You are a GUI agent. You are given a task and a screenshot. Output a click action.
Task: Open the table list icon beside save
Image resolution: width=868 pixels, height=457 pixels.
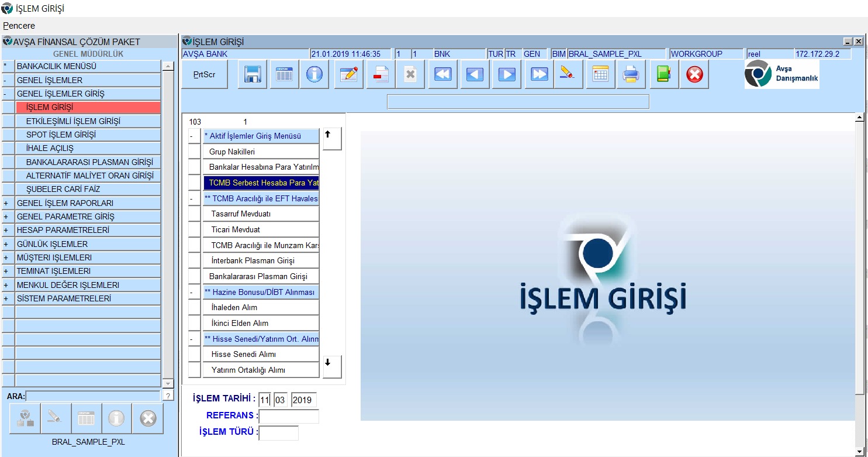pyautogui.click(x=284, y=75)
